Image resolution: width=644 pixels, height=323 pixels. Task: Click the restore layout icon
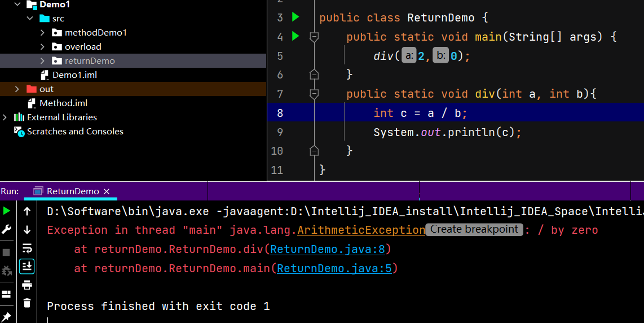(7, 294)
